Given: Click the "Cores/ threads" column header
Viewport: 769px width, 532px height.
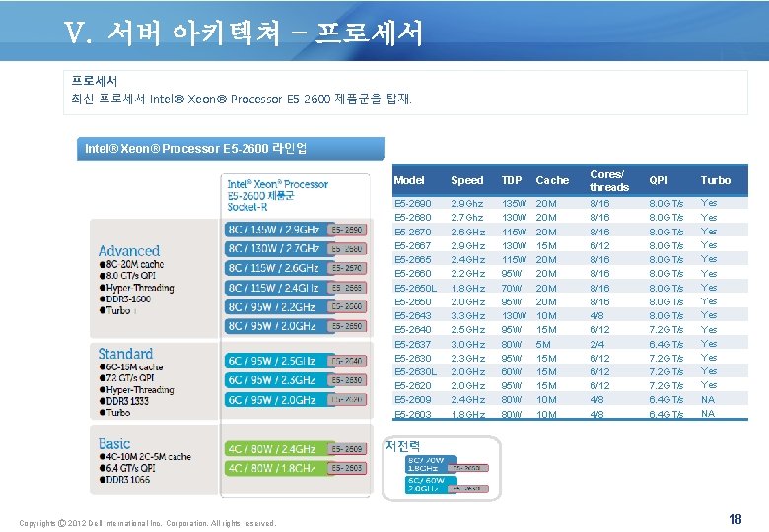Looking at the screenshot, I should click(609, 180).
